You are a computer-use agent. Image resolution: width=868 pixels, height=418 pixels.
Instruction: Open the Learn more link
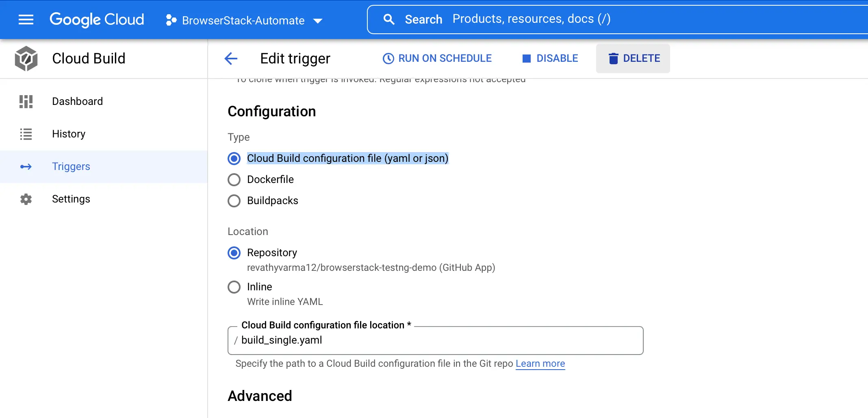tap(540, 364)
